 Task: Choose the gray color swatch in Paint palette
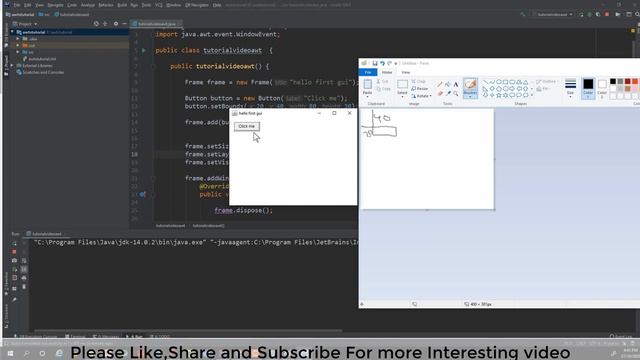[620, 81]
